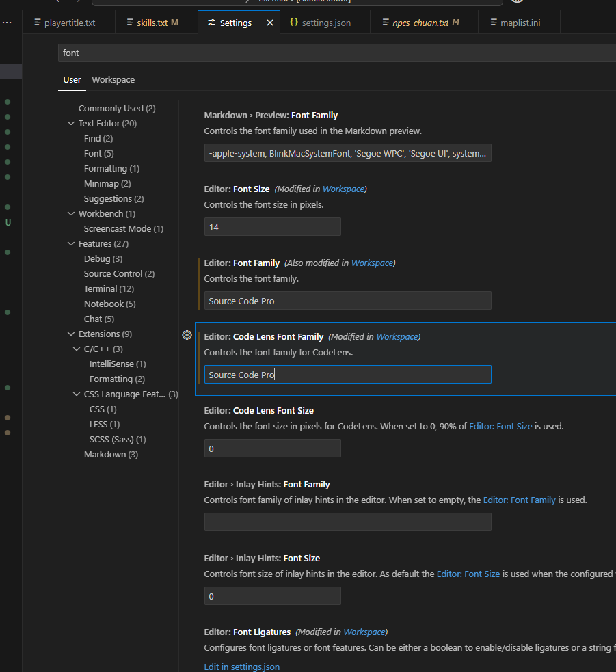This screenshot has width=616, height=672.
Task: Collapse the C/C++ settings group
Action: (x=77, y=349)
